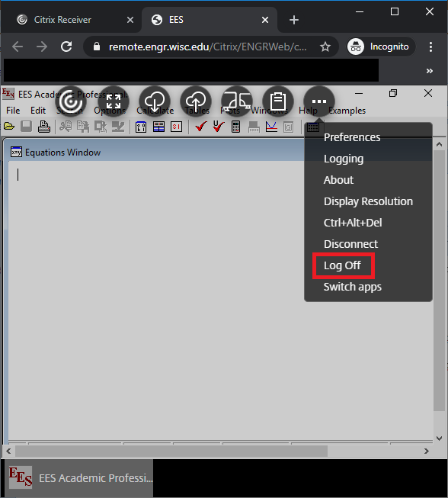Open the EES File menu

pyautogui.click(x=13, y=111)
